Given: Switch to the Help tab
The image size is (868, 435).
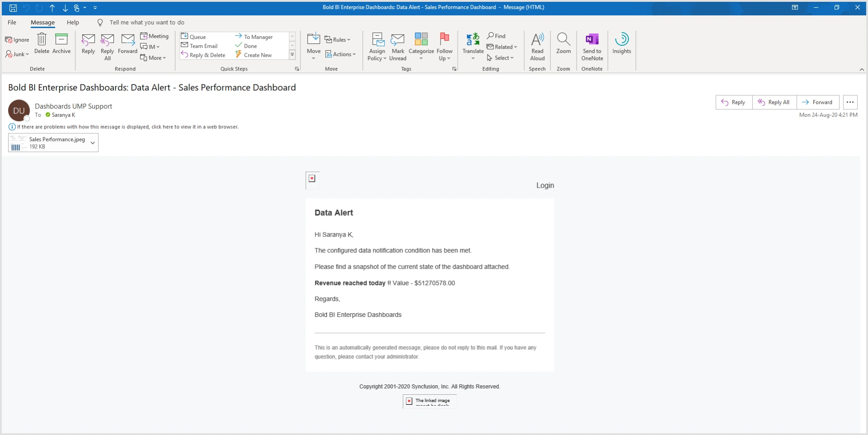Looking at the screenshot, I should coord(73,22).
